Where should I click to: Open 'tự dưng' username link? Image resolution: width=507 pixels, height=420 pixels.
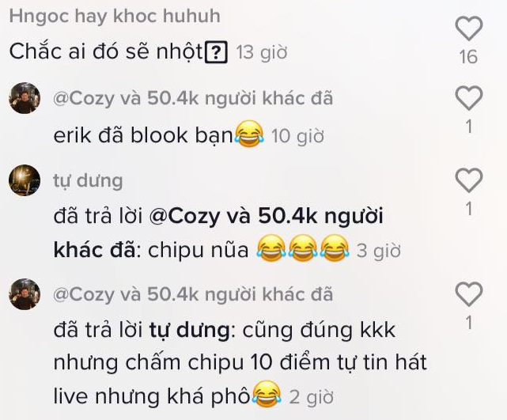(88, 180)
